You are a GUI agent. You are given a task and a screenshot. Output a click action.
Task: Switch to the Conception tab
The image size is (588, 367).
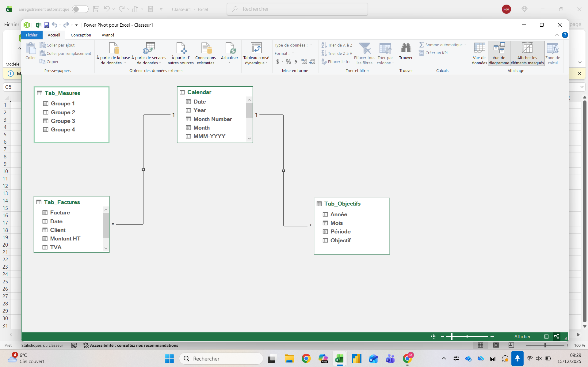point(81,35)
